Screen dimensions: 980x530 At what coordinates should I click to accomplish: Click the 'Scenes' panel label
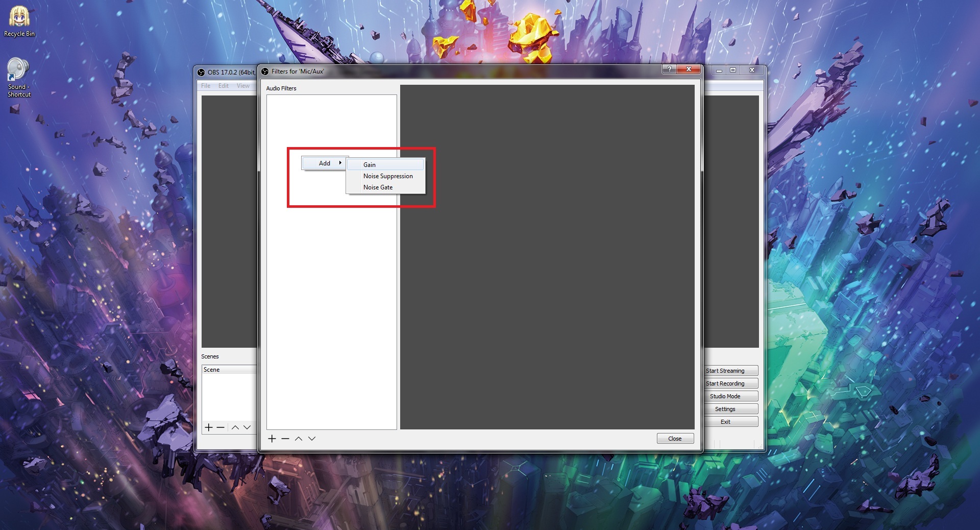[x=210, y=356]
